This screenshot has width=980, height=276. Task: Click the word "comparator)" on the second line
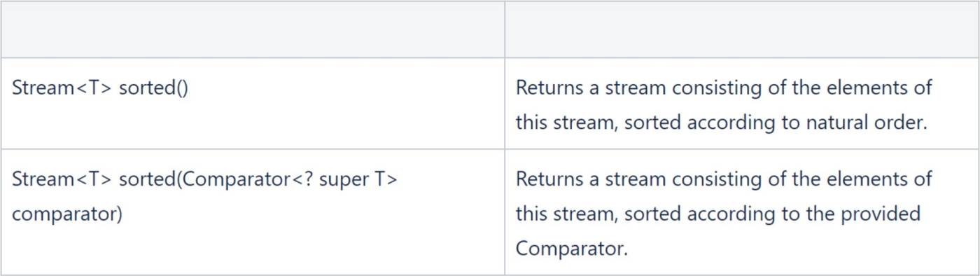coord(67,214)
